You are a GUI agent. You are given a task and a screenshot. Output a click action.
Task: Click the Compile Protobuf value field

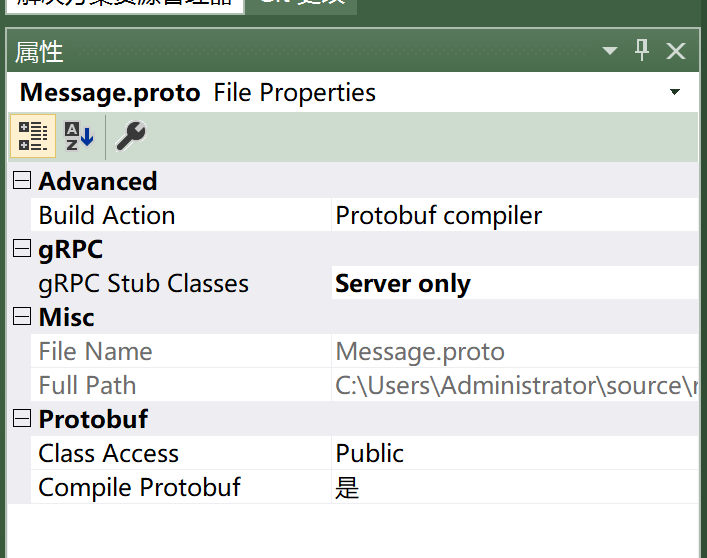[x=514, y=487]
